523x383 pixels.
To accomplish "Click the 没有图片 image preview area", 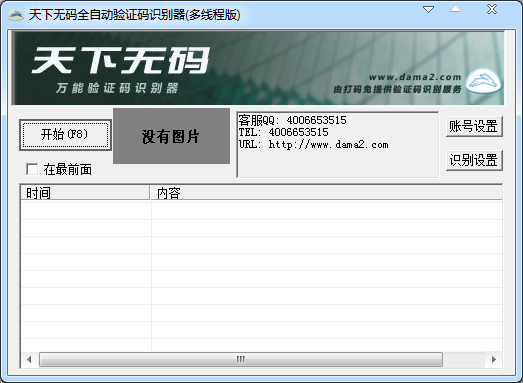I will coord(171,136).
